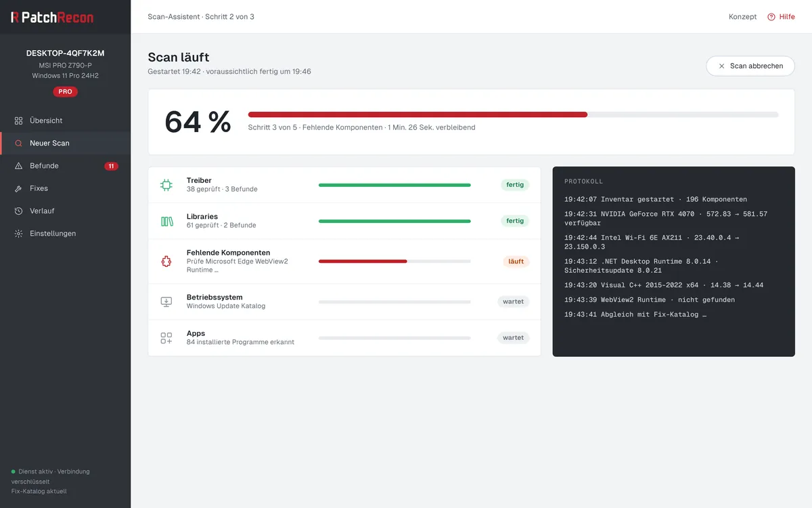Click the Scan-Assistent Schritt 2 von 3 text
The image size is (812, 508).
click(201, 17)
